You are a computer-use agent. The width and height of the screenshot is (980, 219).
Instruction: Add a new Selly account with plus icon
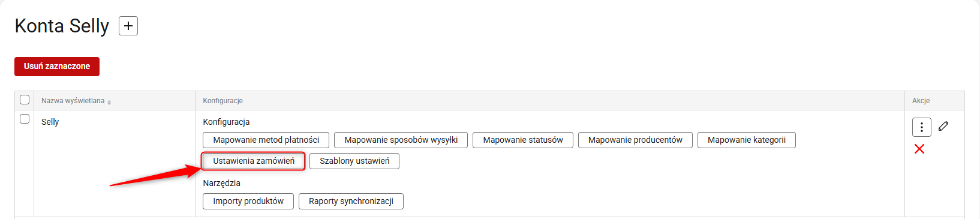[128, 26]
